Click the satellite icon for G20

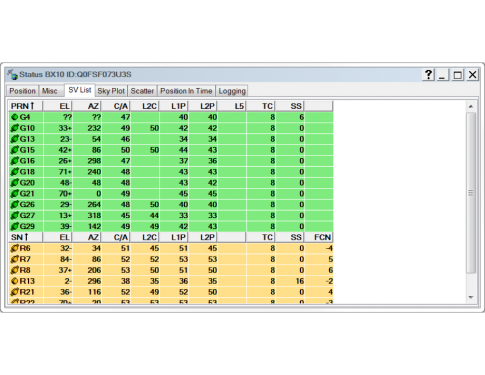tap(15, 183)
